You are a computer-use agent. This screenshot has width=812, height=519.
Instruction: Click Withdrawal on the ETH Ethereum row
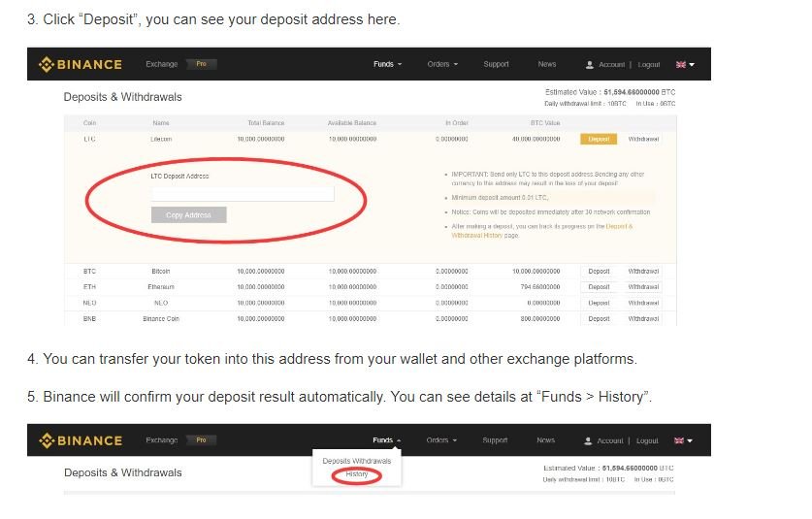(x=644, y=287)
